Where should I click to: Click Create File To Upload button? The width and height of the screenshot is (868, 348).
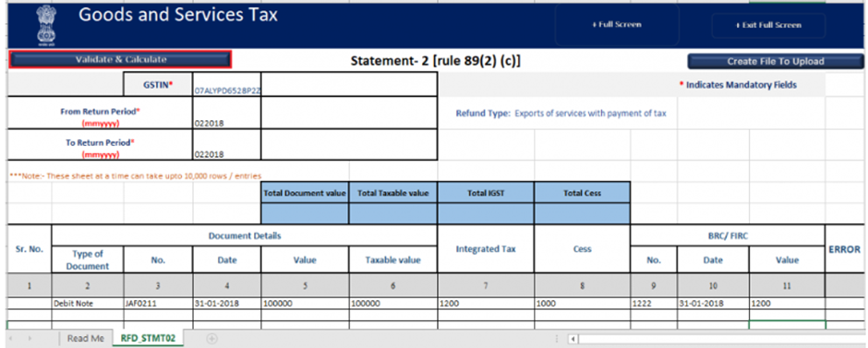pos(776,62)
